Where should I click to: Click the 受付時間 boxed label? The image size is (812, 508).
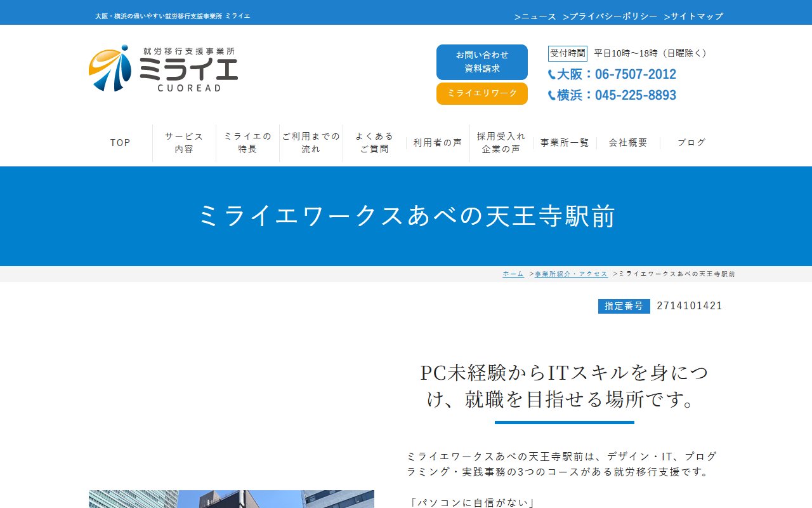pos(568,53)
